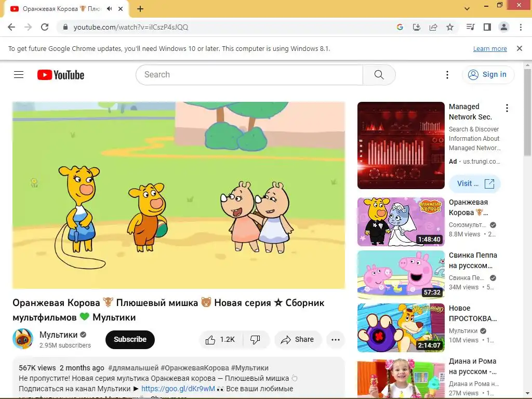Image resolution: width=532 pixels, height=399 pixels.
Task: Open Managed Network Sec. ad thumbnail
Action: click(x=401, y=145)
